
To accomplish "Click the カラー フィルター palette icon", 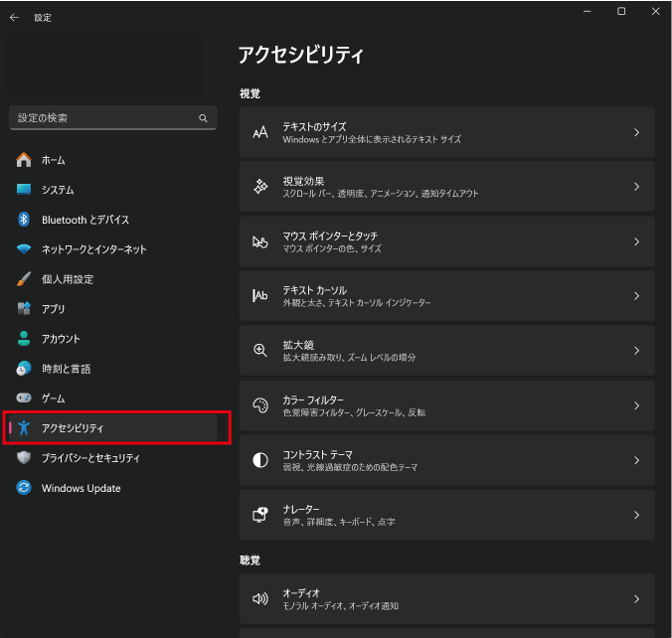I will click(260, 405).
